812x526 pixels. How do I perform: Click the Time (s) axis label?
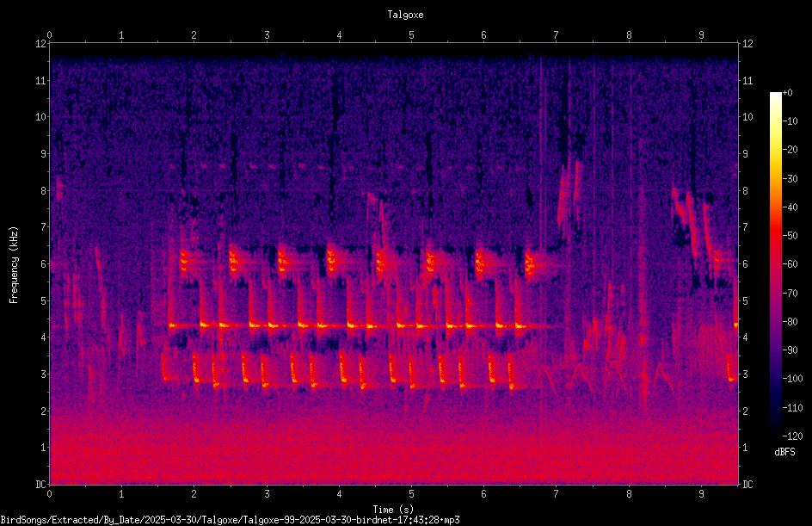point(393,510)
